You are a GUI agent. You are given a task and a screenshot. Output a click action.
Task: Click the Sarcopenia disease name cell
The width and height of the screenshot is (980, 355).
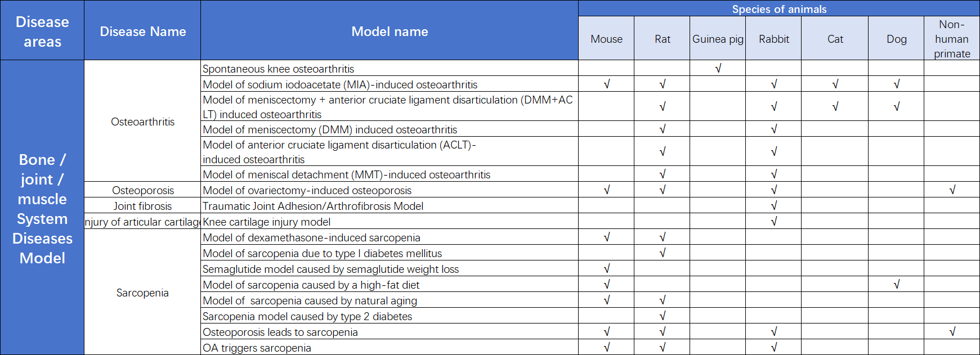click(142, 293)
